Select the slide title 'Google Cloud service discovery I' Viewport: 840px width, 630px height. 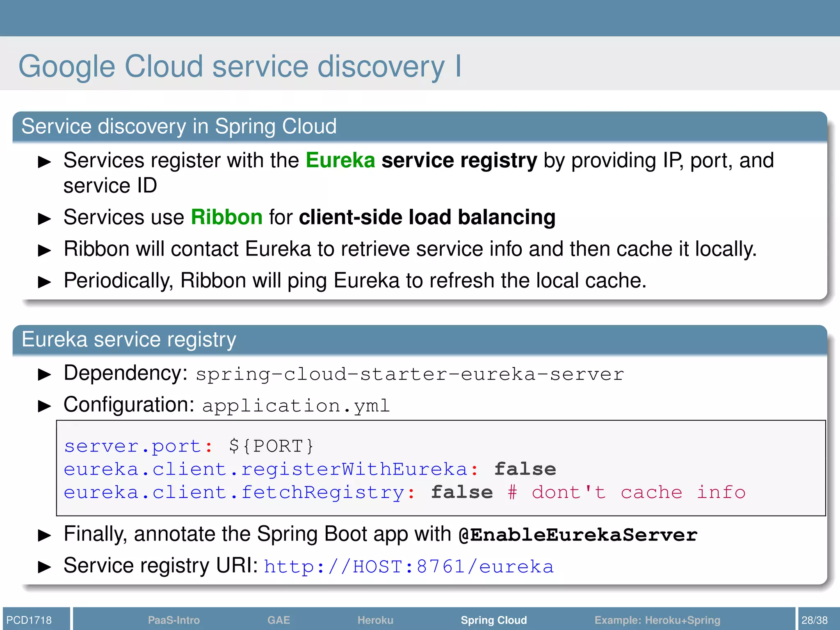click(240, 66)
